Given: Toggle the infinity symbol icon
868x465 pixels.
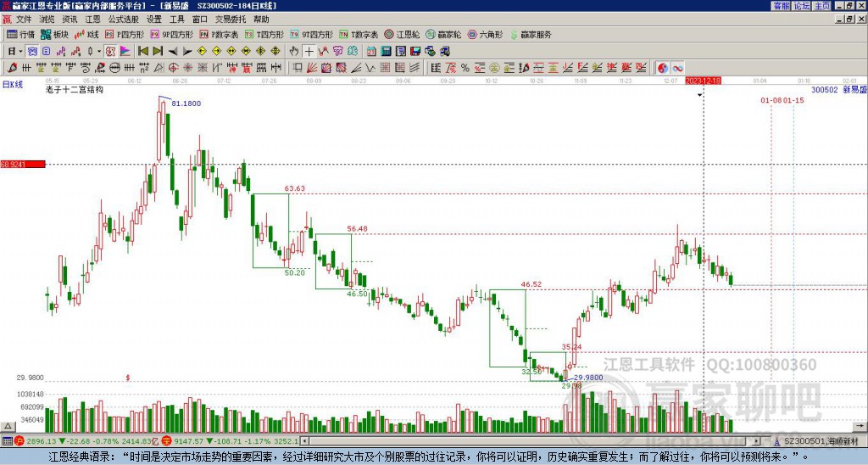Looking at the screenshot, I should [x=677, y=68].
